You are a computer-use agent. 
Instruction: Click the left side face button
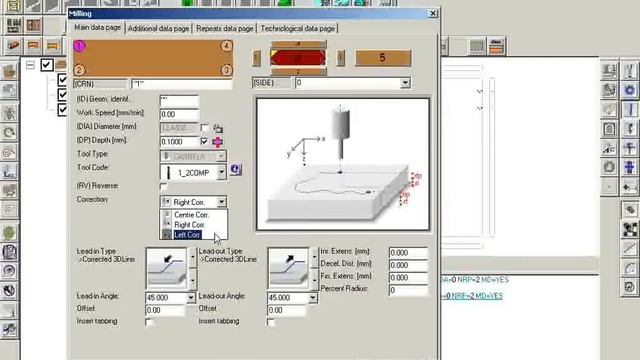(x=256, y=58)
